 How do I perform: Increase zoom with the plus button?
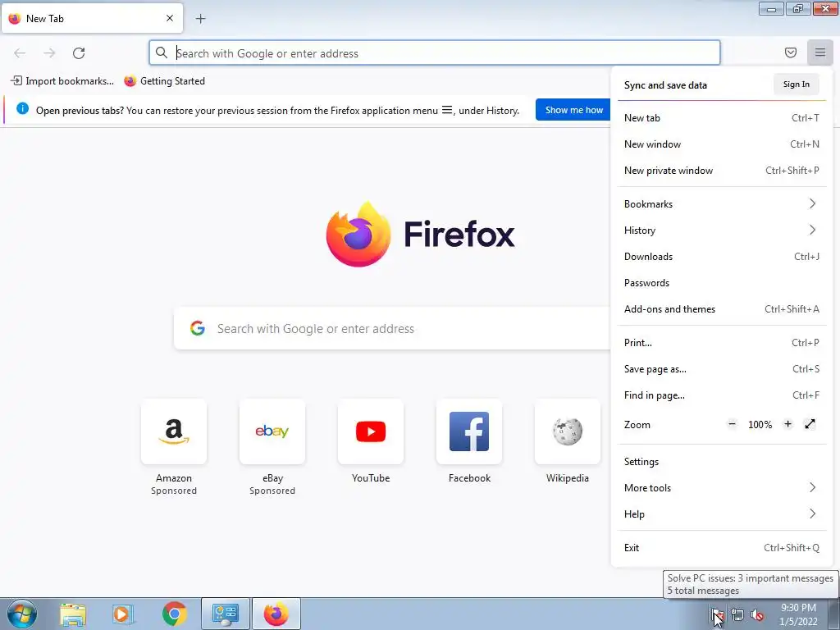click(787, 424)
